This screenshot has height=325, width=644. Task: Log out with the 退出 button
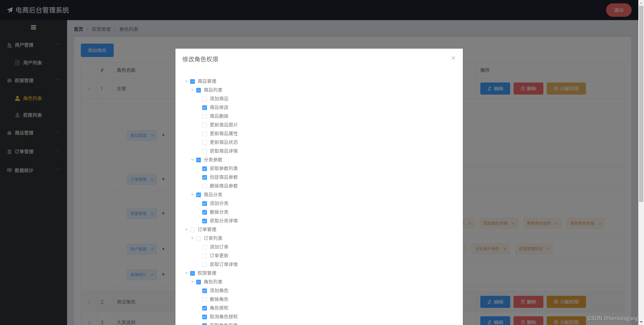[x=619, y=10]
